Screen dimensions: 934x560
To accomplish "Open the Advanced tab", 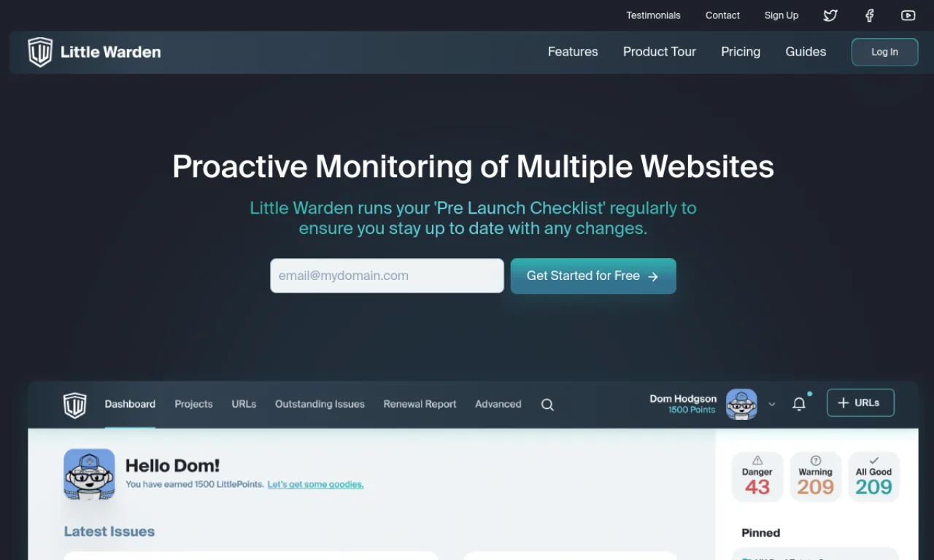I will [498, 404].
